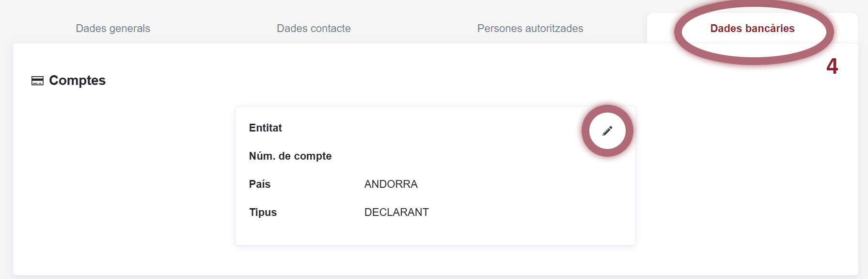Click the Comptes section heading
This screenshot has height=279, width=868.
(77, 81)
